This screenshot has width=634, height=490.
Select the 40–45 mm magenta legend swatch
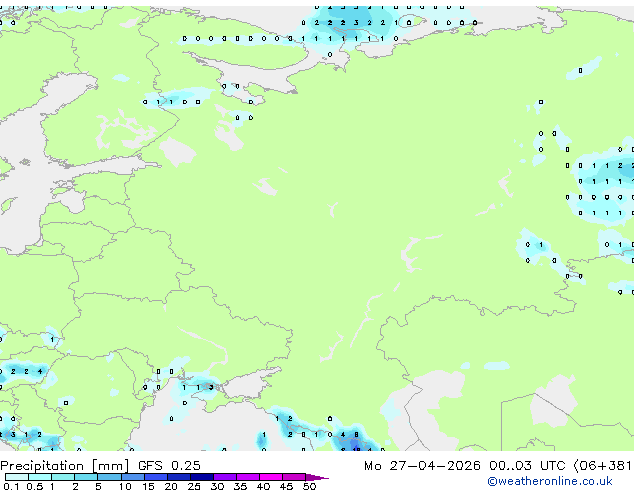click(x=271, y=477)
